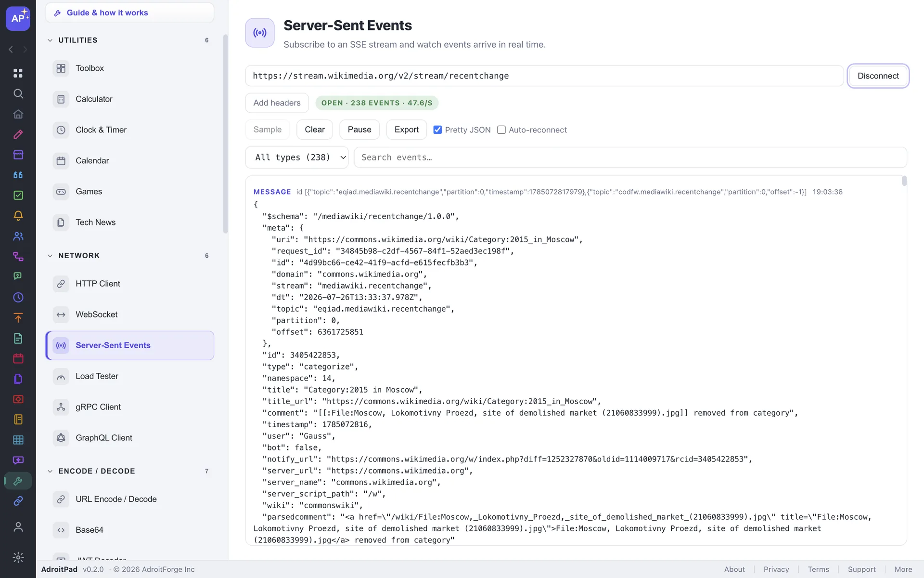This screenshot has height=578, width=924.
Task: Export the received events
Action: (407, 130)
